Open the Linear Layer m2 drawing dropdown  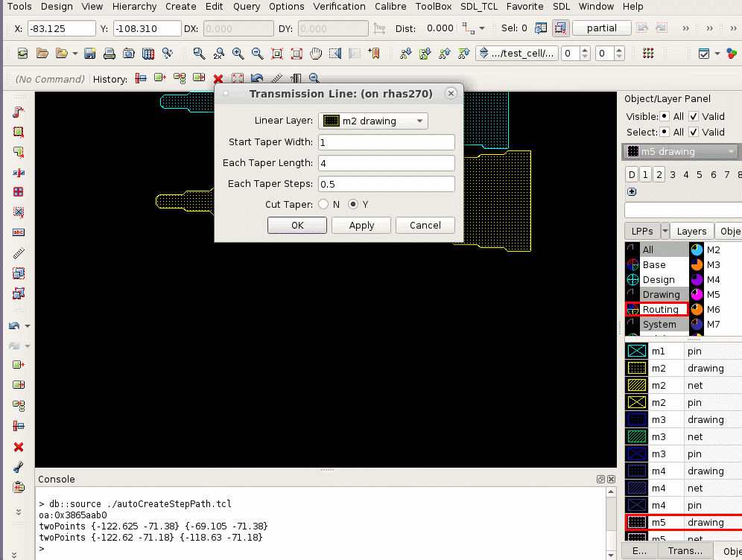373,121
